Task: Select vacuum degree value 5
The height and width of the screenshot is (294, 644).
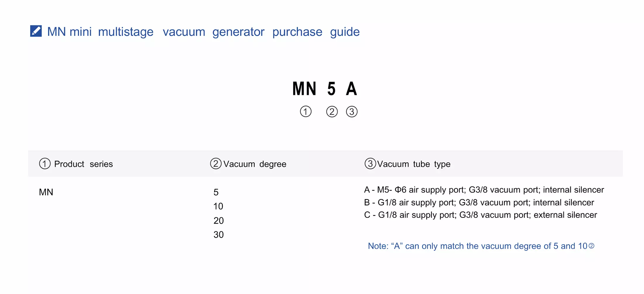Action: 216,192
